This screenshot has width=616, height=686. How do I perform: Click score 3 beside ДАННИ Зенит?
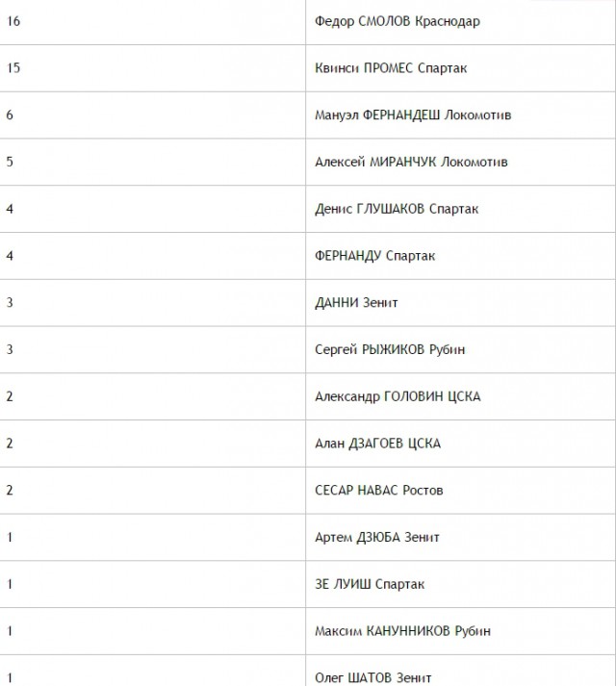click(10, 302)
